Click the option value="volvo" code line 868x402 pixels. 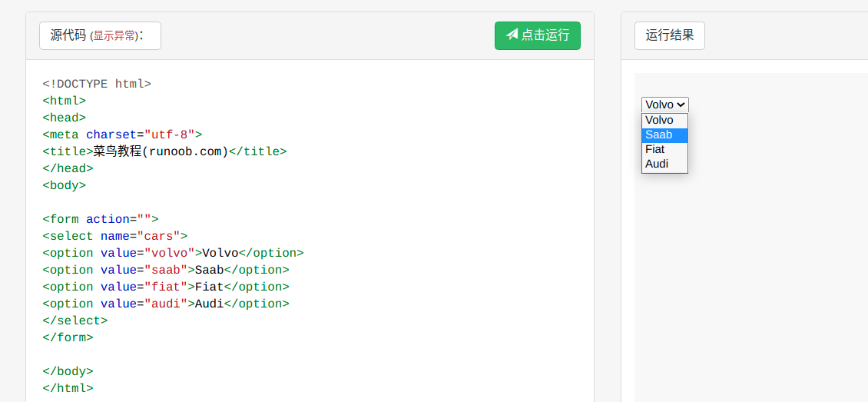click(x=174, y=253)
